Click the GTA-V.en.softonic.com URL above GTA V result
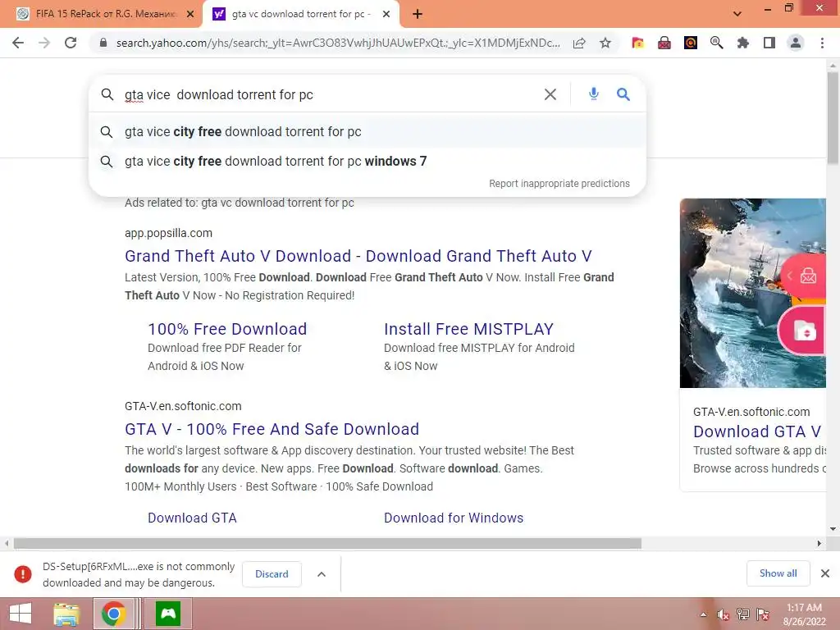Viewport: 840px width, 630px height. tap(183, 406)
